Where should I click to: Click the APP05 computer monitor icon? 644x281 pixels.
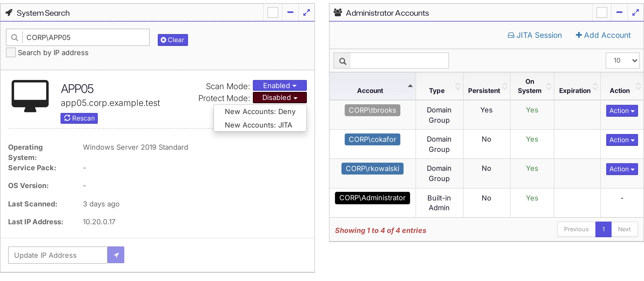[x=30, y=96]
